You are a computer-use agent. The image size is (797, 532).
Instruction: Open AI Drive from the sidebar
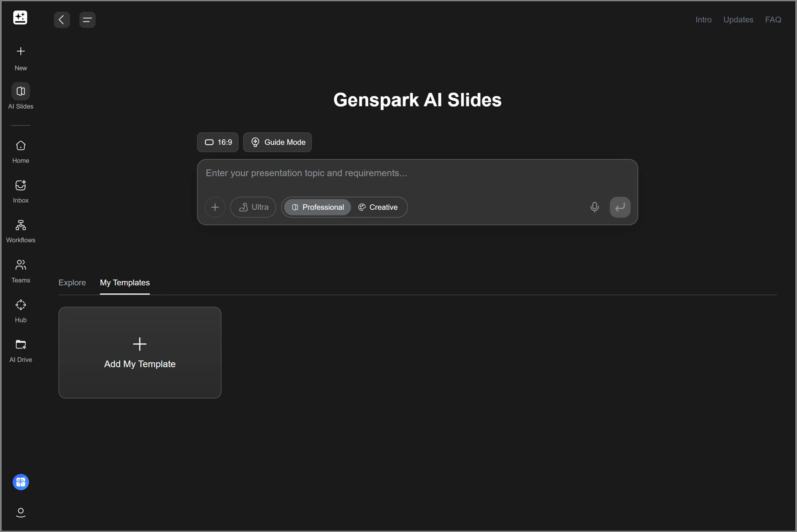pyautogui.click(x=21, y=351)
